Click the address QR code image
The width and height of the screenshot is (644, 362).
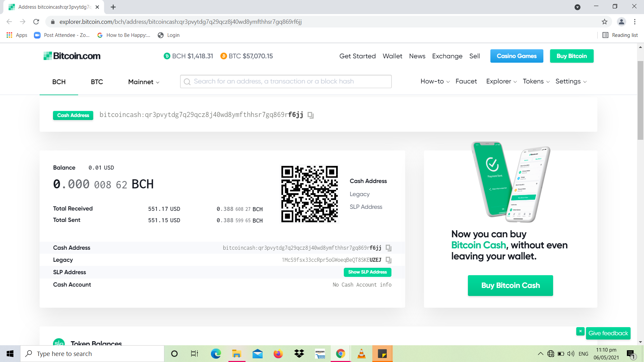pos(310,194)
